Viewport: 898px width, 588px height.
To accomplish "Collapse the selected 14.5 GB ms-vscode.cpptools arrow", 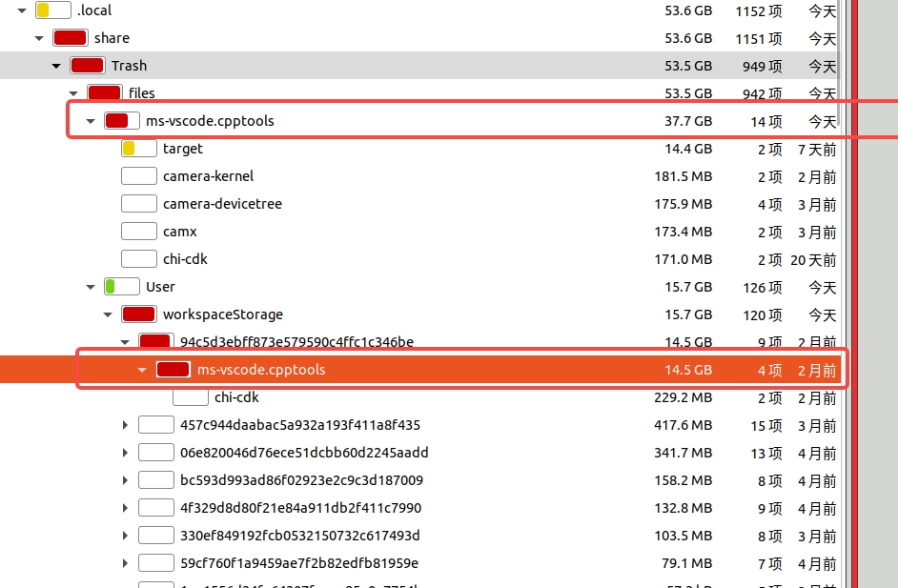I will pyautogui.click(x=142, y=370).
